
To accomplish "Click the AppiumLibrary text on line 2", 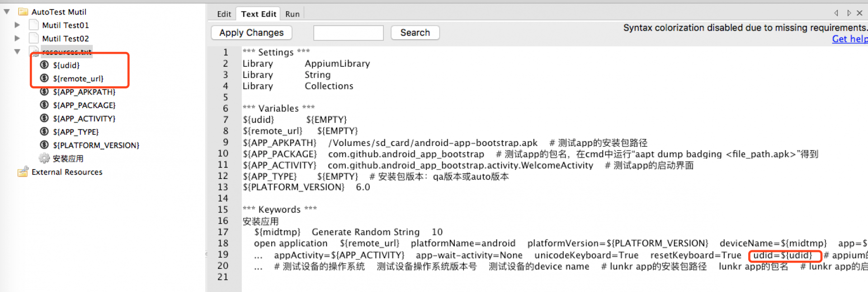I will point(337,63).
